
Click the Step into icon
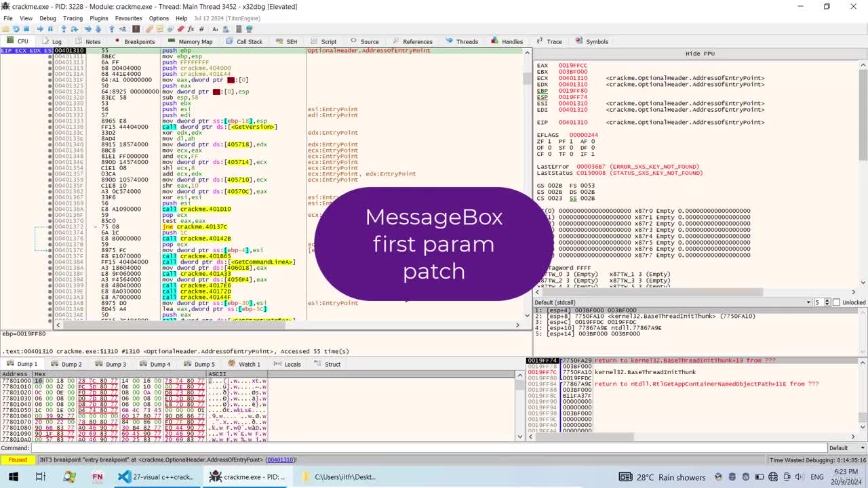64,29
